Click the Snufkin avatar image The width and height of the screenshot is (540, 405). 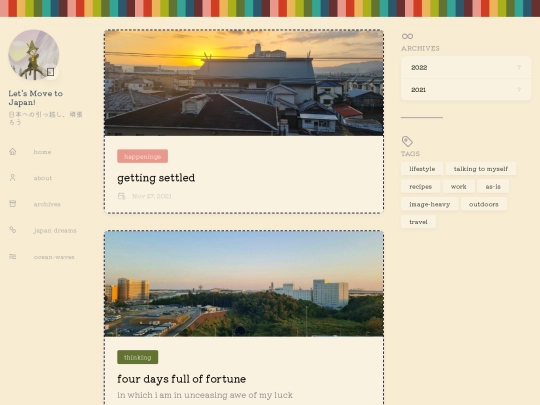tap(34, 55)
